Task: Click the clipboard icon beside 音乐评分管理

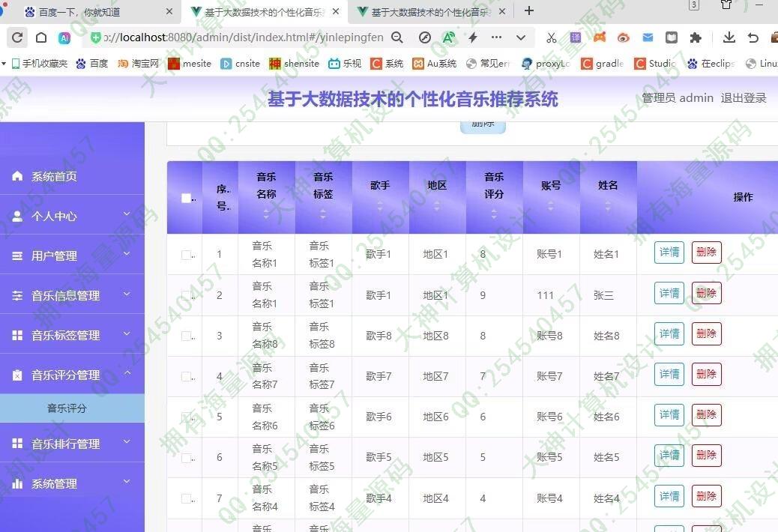Action: pos(17,375)
